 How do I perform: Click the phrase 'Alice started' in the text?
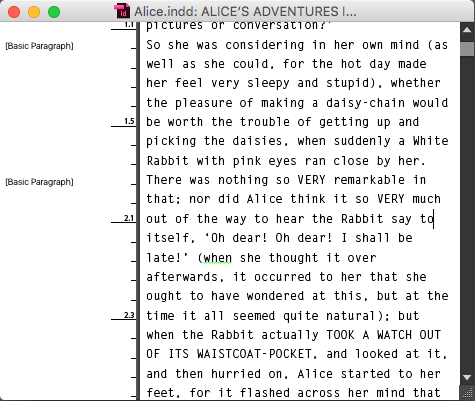click(344, 374)
